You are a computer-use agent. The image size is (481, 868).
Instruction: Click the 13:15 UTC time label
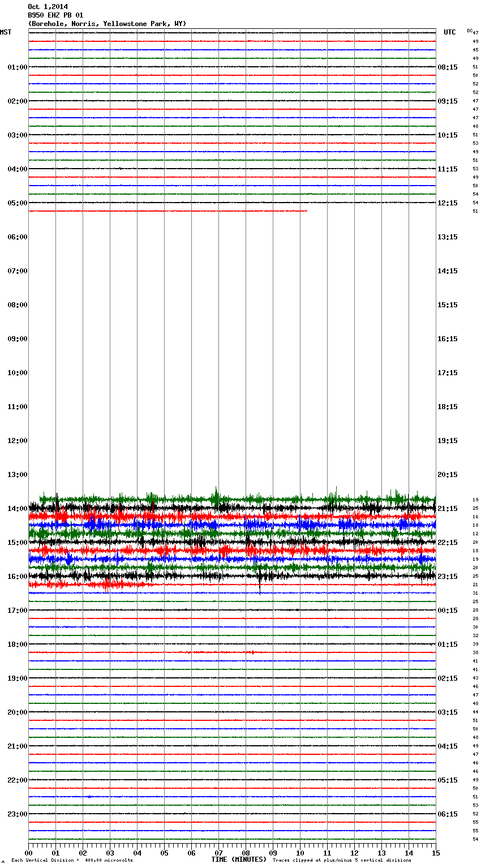[x=448, y=237]
